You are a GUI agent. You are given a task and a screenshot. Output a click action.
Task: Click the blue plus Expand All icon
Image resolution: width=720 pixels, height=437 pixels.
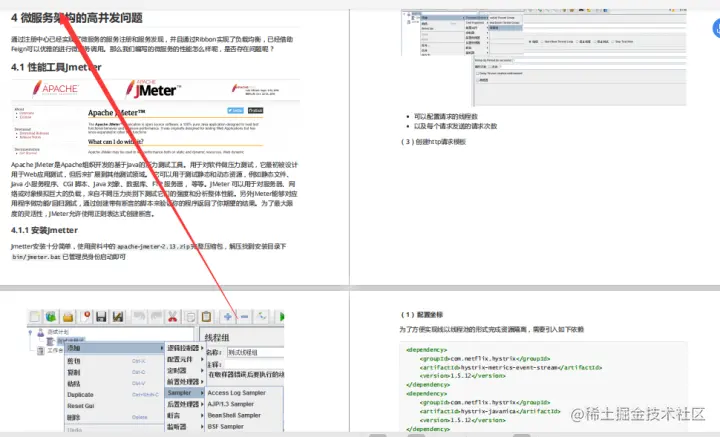coord(228,316)
